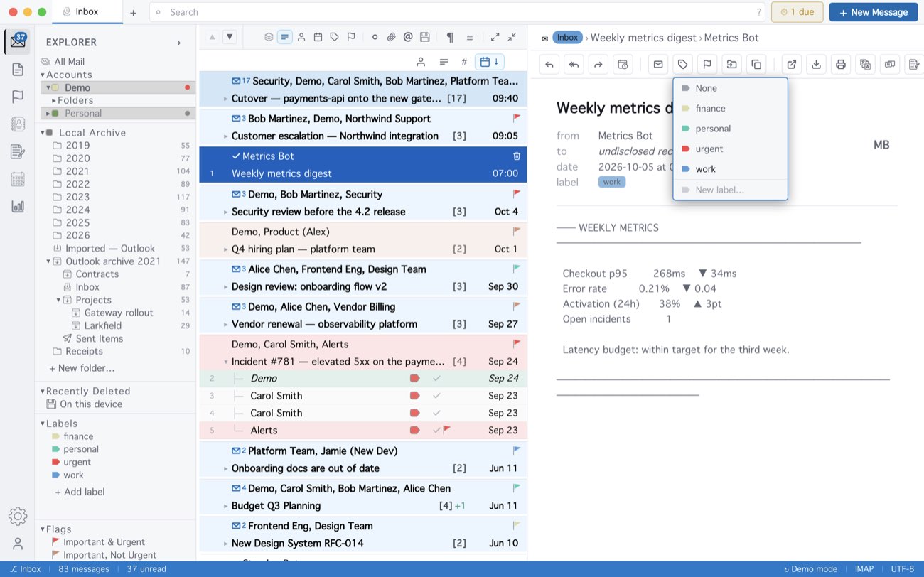924x577 pixels.
Task: Toggle the highlighted subject-lines view button
Action: coord(285,37)
